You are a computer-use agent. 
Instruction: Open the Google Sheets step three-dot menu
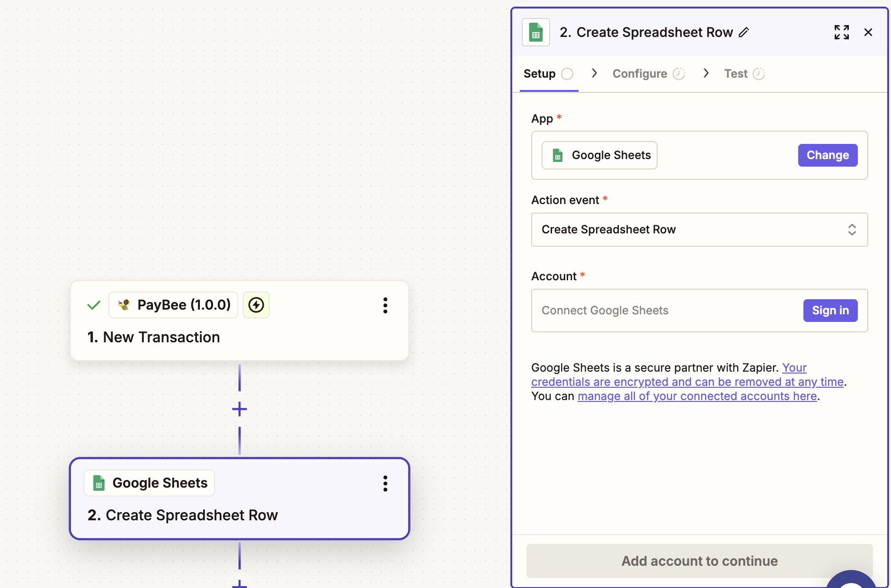click(385, 483)
